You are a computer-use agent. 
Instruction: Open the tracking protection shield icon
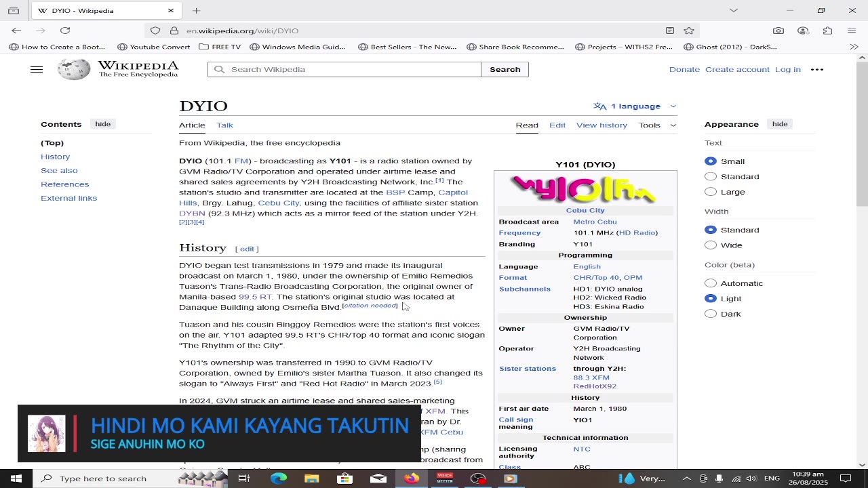click(x=155, y=30)
